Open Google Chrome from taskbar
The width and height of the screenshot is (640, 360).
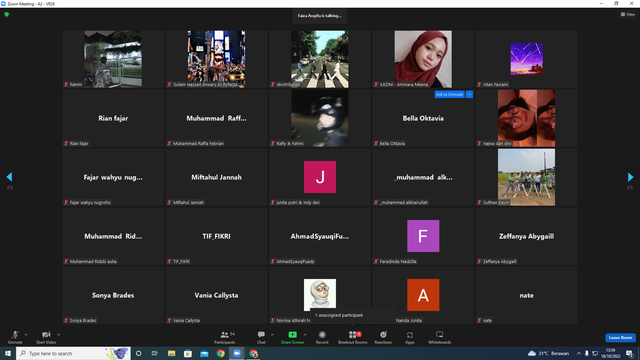pos(220,353)
